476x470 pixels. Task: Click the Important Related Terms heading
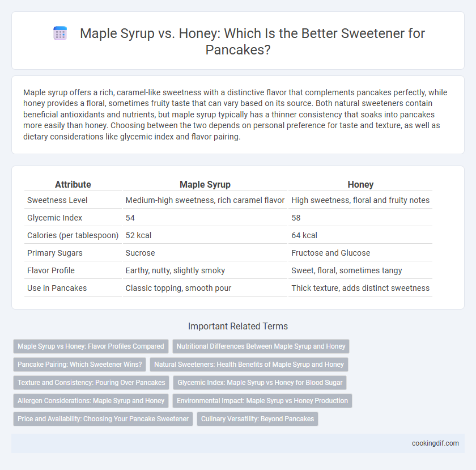(x=238, y=327)
